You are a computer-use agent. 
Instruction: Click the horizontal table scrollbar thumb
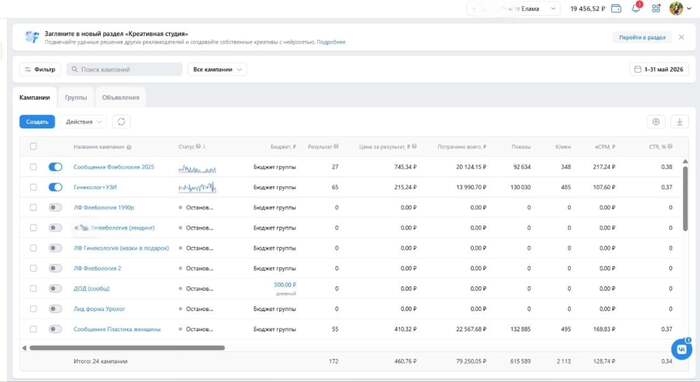(x=127, y=348)
